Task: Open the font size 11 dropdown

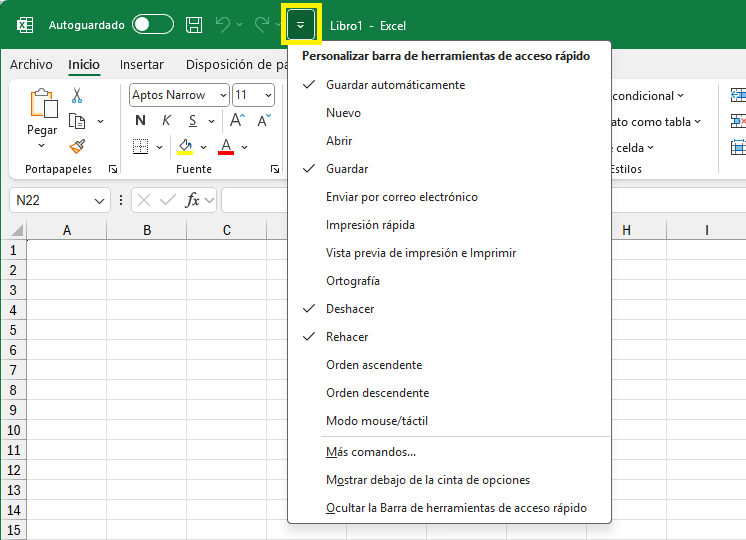Action: tap(268, 95)
